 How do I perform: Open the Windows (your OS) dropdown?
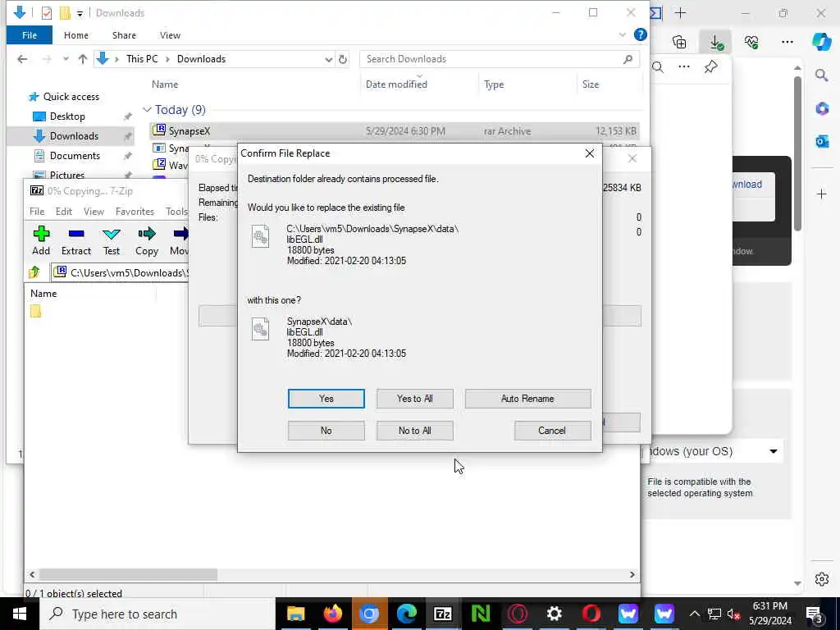713,452
